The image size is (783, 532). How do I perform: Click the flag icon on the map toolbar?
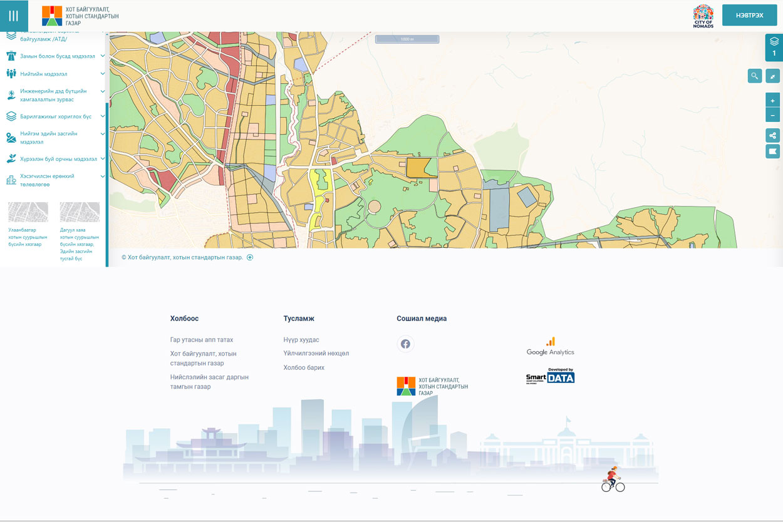click(772, 151)
